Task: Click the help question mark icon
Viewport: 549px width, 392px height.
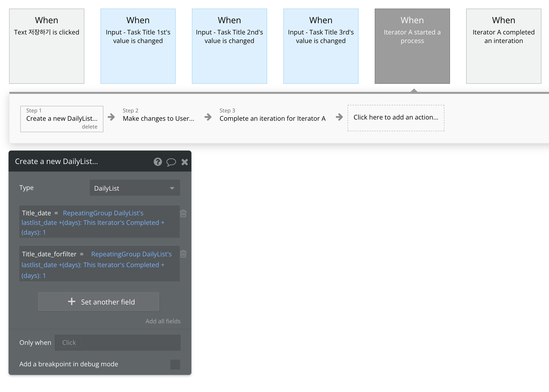Action: click(x=158, y=162)
